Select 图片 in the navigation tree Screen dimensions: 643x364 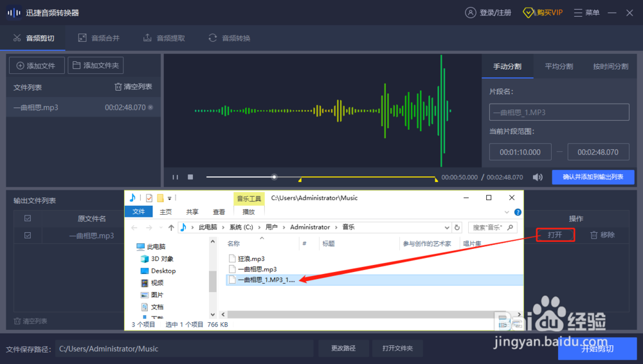pos(152,295)
